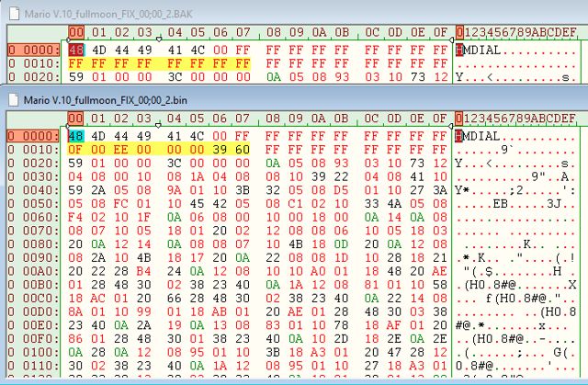Click ASCII text EB in row 0050, bin window
The height and width of the screenshot is (385, 588).
coord(500,204)
